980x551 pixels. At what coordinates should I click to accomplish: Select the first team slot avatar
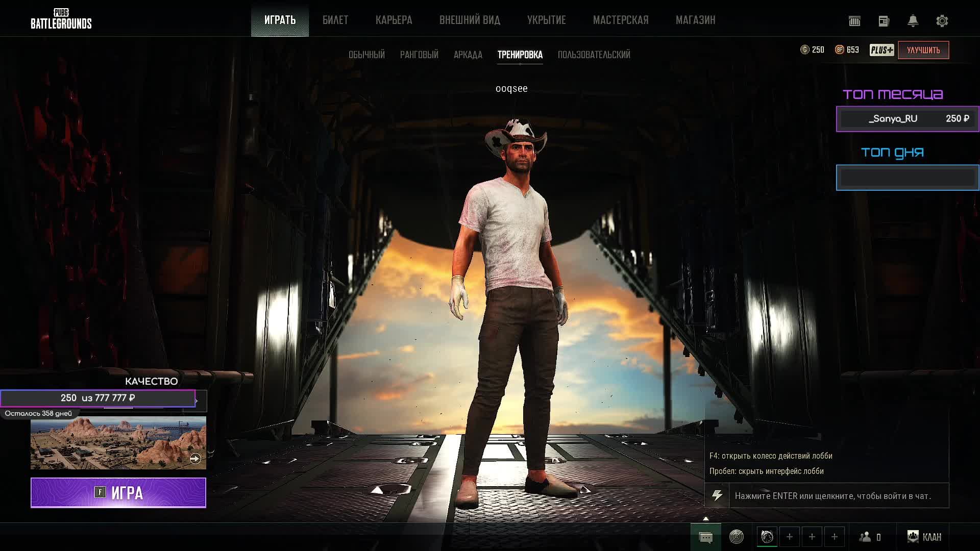point(767,537)
